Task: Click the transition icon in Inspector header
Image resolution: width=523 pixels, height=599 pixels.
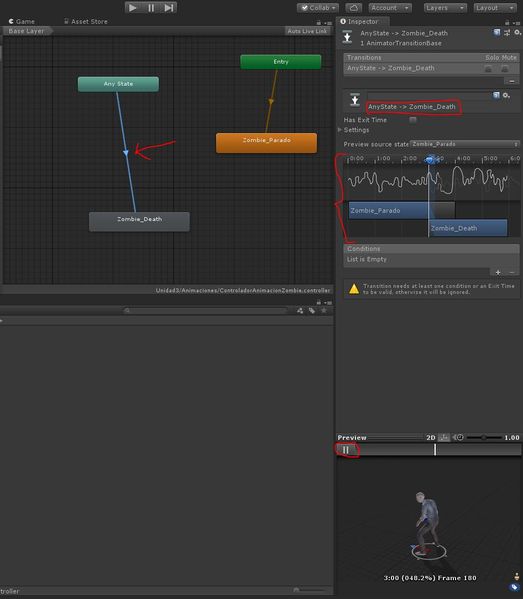Action: click(347, 37)
